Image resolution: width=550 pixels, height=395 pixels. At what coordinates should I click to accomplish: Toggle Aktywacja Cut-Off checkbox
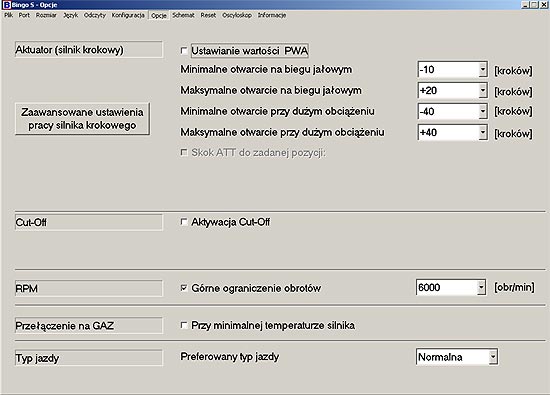(184, 222)
